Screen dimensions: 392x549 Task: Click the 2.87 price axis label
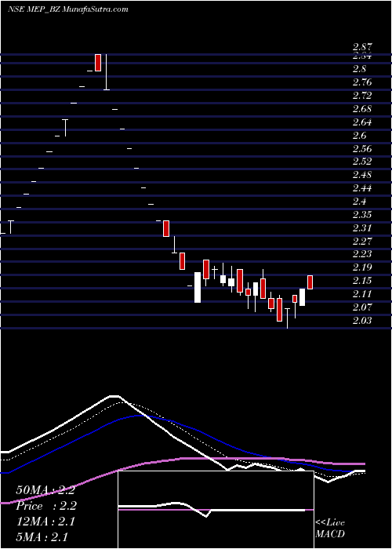[362, 47]
